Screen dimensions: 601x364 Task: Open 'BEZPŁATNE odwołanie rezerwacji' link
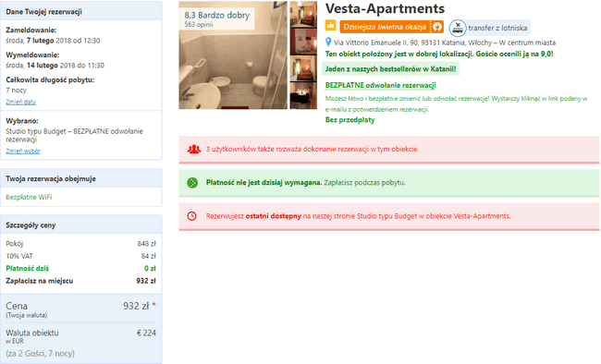381,85
